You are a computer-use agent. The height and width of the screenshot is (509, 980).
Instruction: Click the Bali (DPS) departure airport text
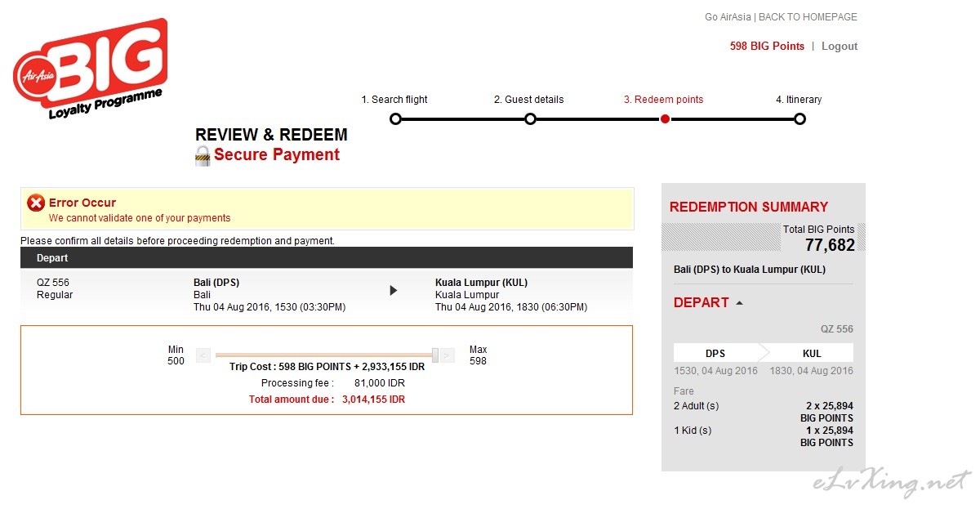[216, 283]
